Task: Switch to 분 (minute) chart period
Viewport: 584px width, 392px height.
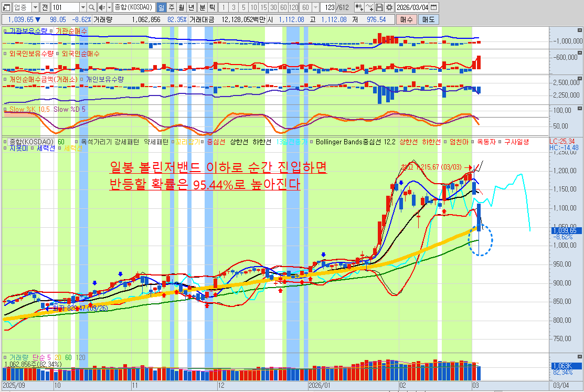Action: [x=201, y=7]
